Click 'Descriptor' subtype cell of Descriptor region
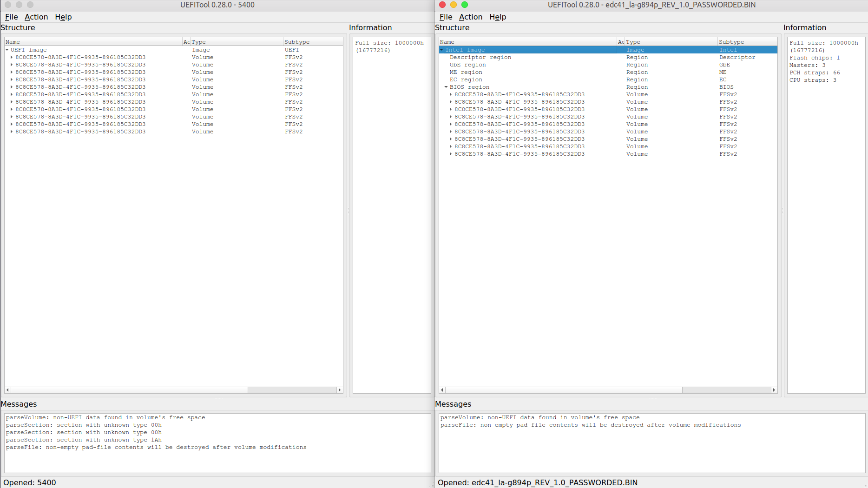The width and height of the screenshot is (868, 488). click(737, 57)
